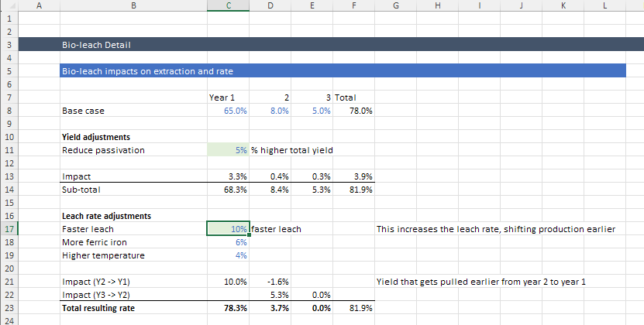
Task: Select column L header
Action: click(x=604, y=5)
